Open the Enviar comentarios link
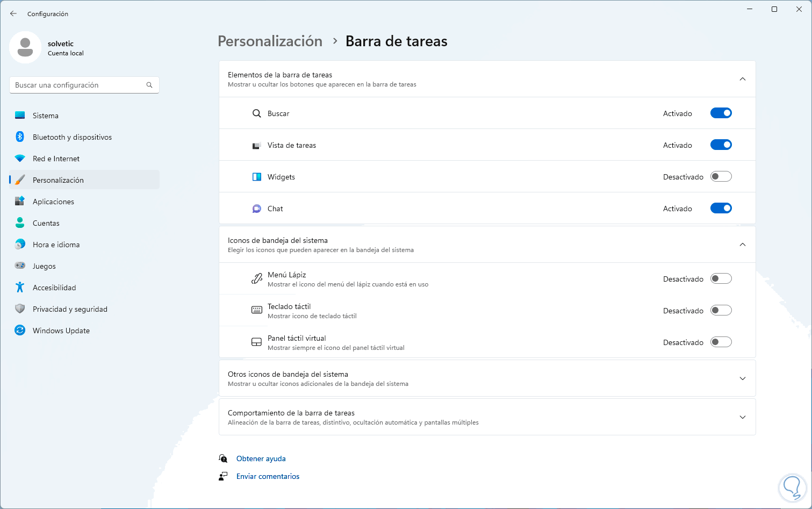Screen dimensions: 812x509 coord(268,476)
